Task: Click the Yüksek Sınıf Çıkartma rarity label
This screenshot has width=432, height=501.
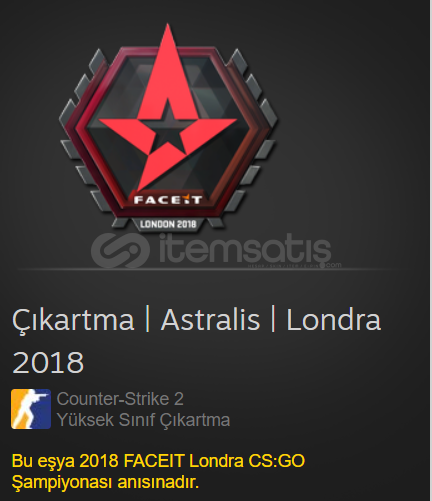Action: 143,420
